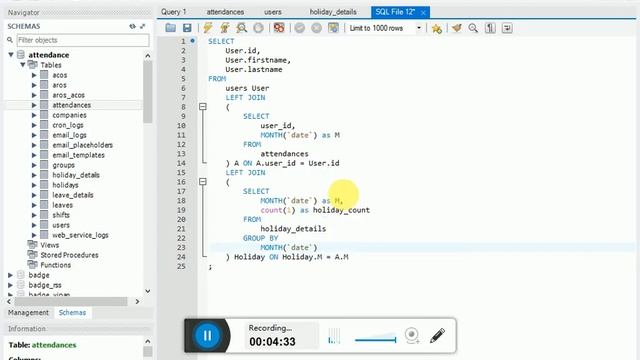Run Explain plan magnifier icon
Image resolution: width=640 pixels, height=360 pixels.
[x=242, y=28]
